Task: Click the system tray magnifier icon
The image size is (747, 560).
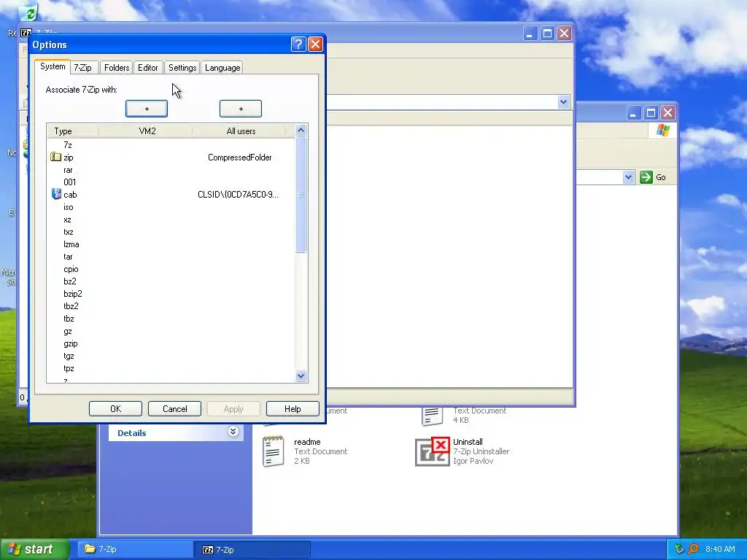Action: 693,549
